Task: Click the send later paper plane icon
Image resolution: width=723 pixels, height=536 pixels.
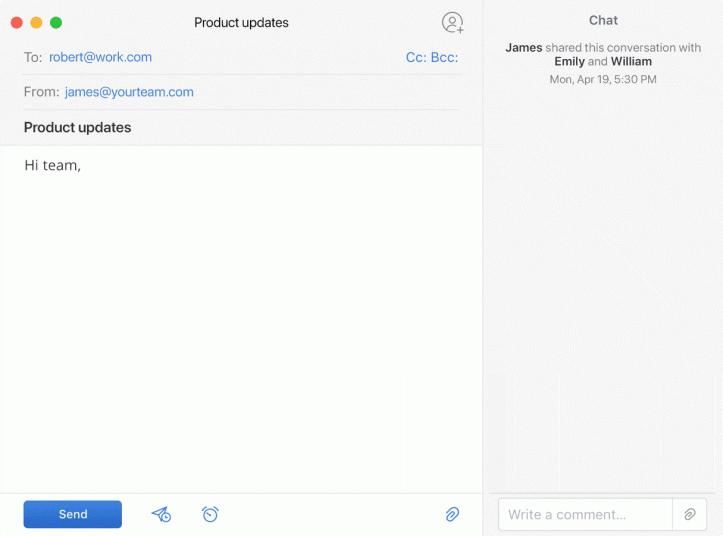Action: point(161,514)
